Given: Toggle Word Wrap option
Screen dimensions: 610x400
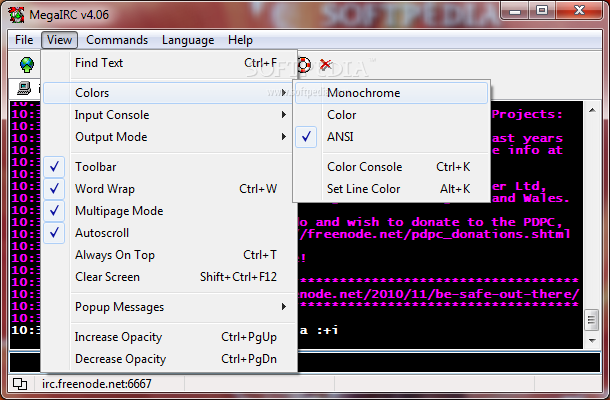Looking at the screenshot, I should (170, 189).
